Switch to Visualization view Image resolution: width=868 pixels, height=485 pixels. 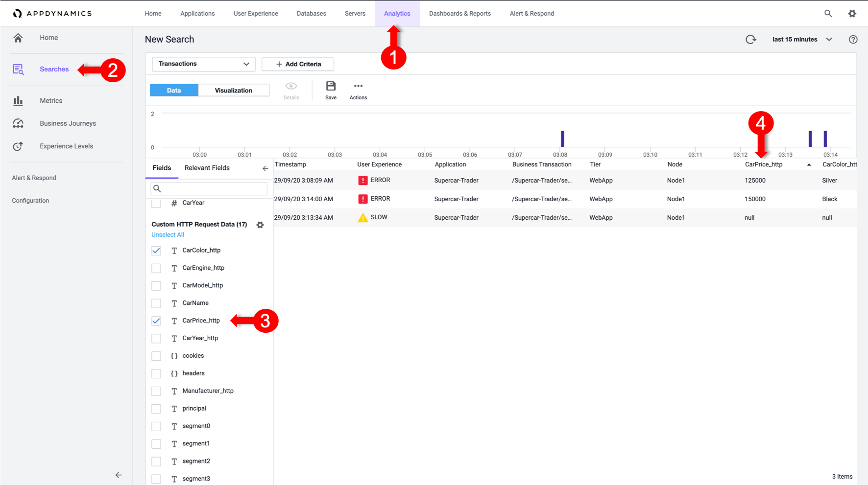pos(234,91)
